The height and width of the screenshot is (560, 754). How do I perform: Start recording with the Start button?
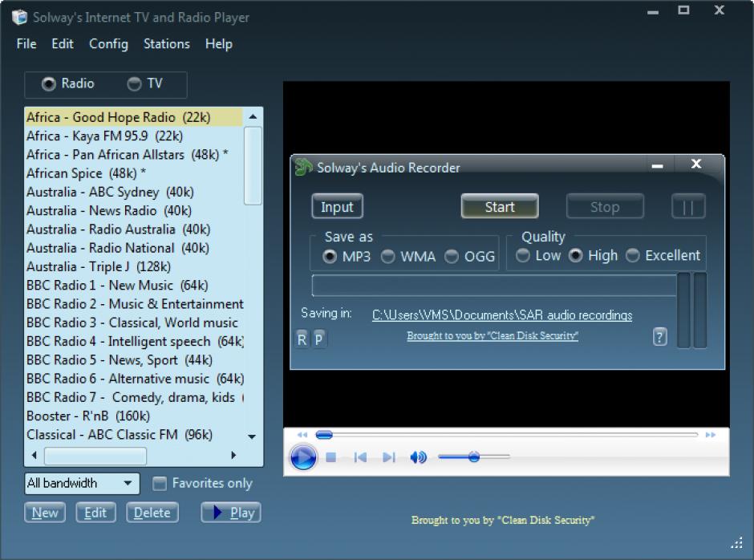point(500,206)
